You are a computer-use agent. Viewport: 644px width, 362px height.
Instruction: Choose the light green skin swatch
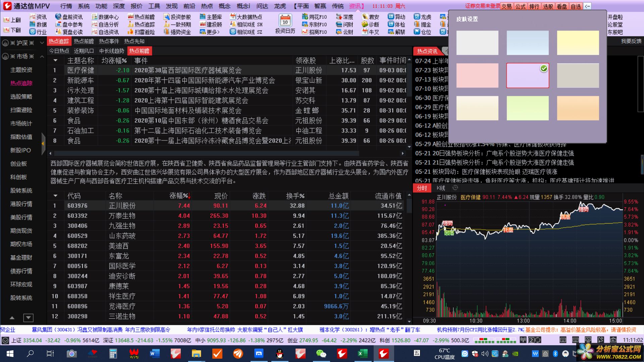pos(528,108)
